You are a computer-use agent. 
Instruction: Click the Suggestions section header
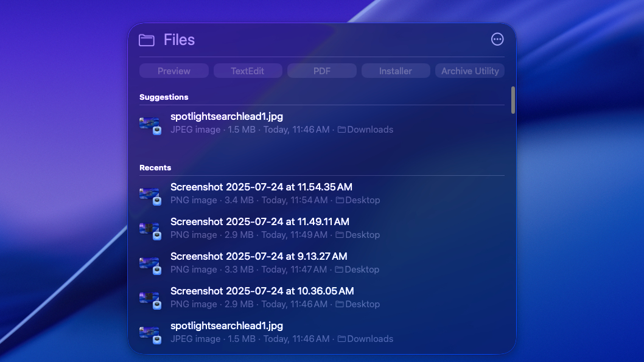(164, 97)
